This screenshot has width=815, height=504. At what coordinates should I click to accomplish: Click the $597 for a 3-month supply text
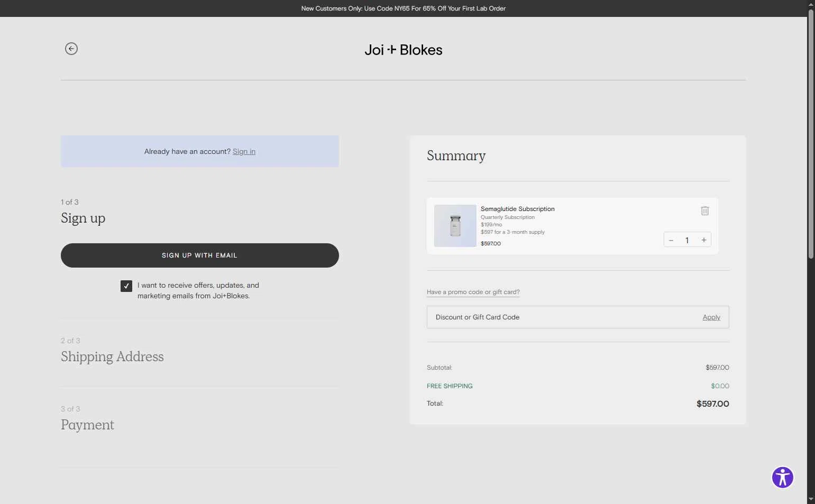pyautogui.click(x=512, y=232)
